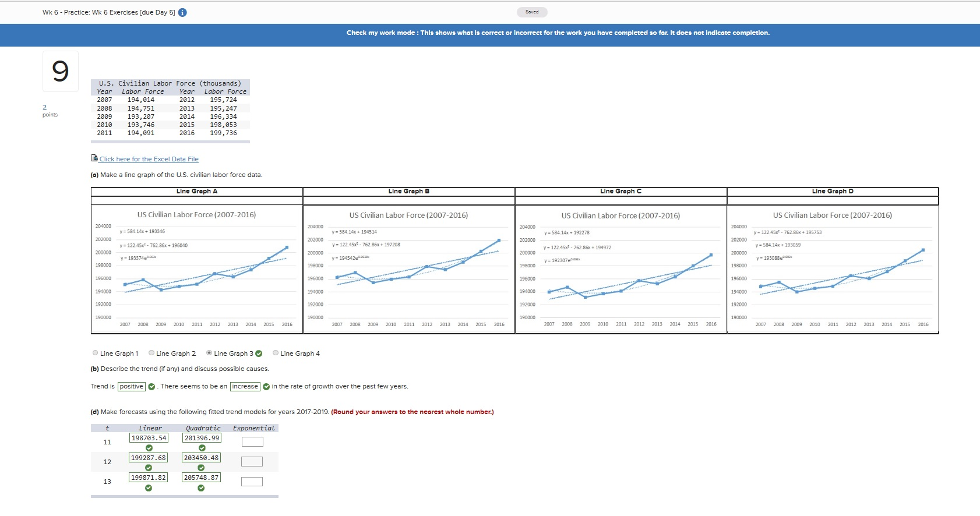Click the Line Graph B column header

click(409, 192)
